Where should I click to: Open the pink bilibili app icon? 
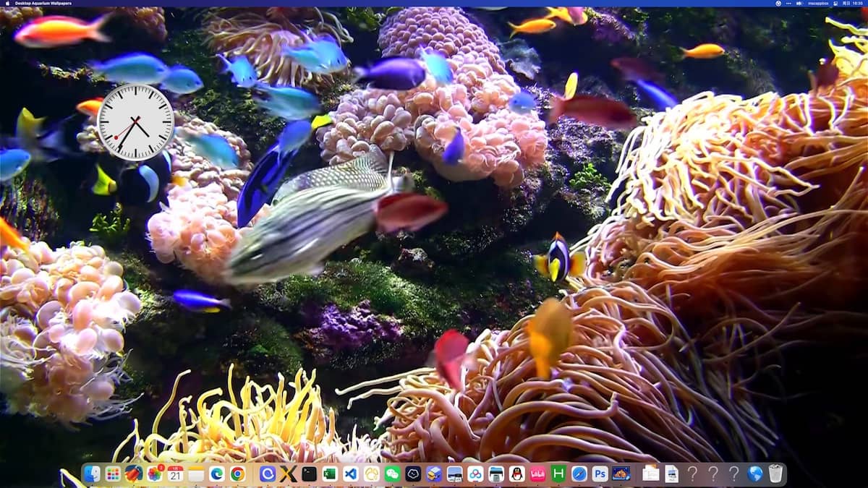pyautogui.click(x=537, y=474)
